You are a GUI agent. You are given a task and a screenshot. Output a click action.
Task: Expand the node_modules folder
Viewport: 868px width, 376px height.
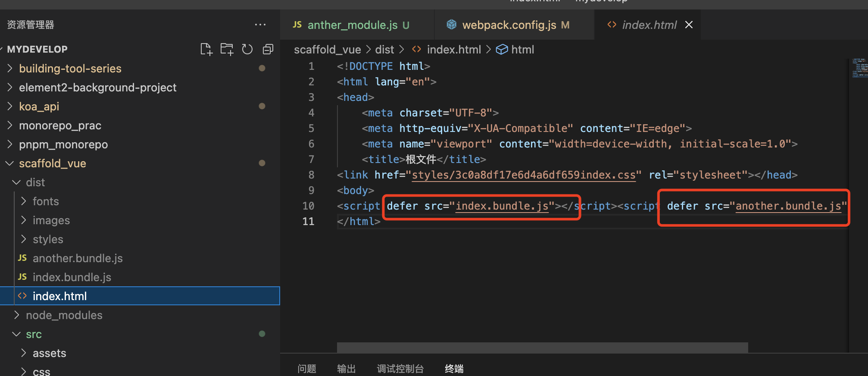(x=140, y=315)
